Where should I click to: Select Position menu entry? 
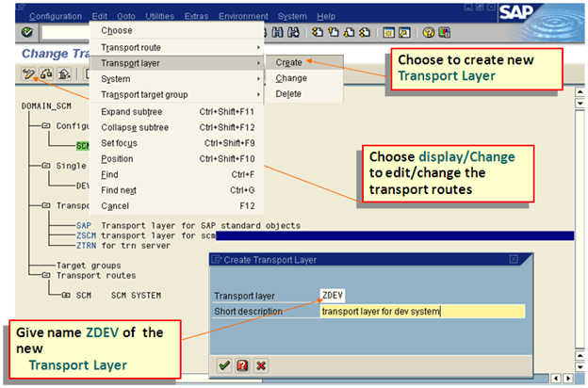177,159
